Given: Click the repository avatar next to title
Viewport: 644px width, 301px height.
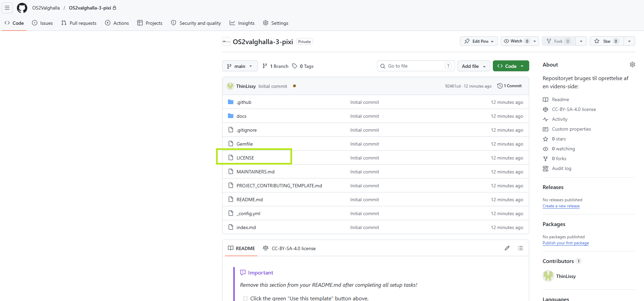Looking at the screenshot, I should click(x=226, y=41).
